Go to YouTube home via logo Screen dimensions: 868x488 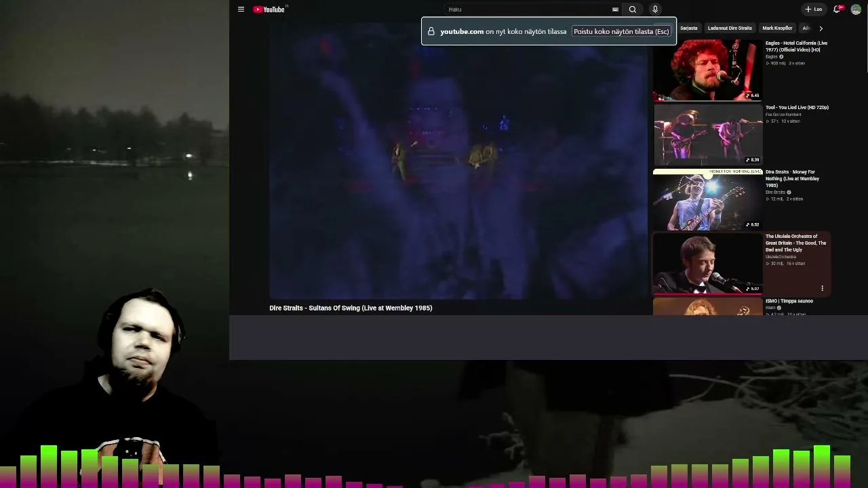(x=271, y=9)
